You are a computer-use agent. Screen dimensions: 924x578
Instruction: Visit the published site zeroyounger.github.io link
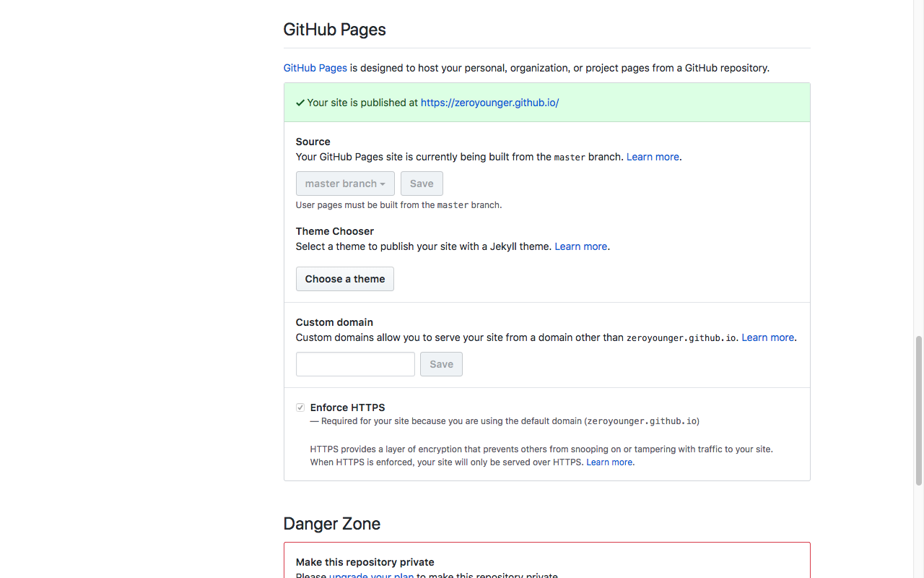489,103
